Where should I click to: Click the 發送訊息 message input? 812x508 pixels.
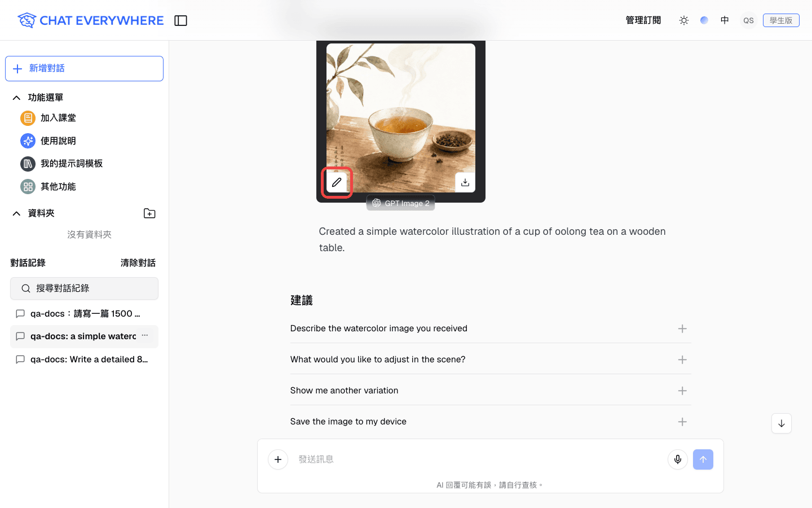pos(478,459)
